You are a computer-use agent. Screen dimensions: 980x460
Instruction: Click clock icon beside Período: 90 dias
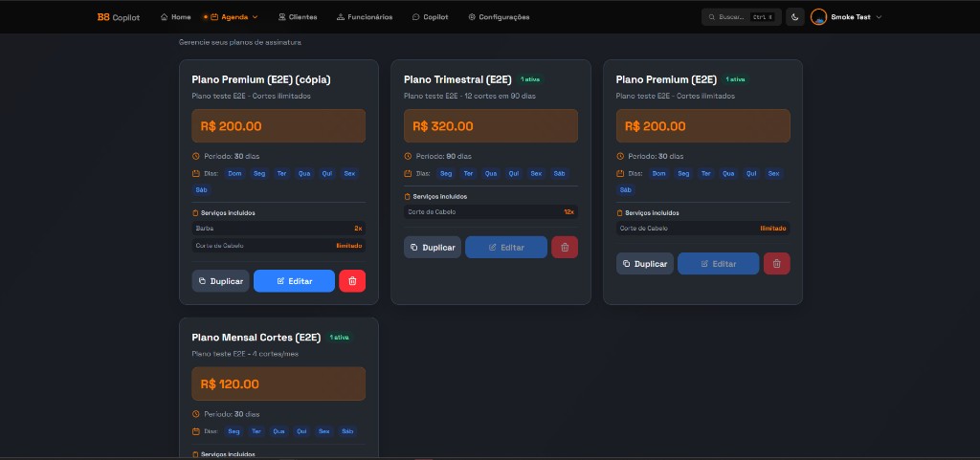tap(408, 156)
